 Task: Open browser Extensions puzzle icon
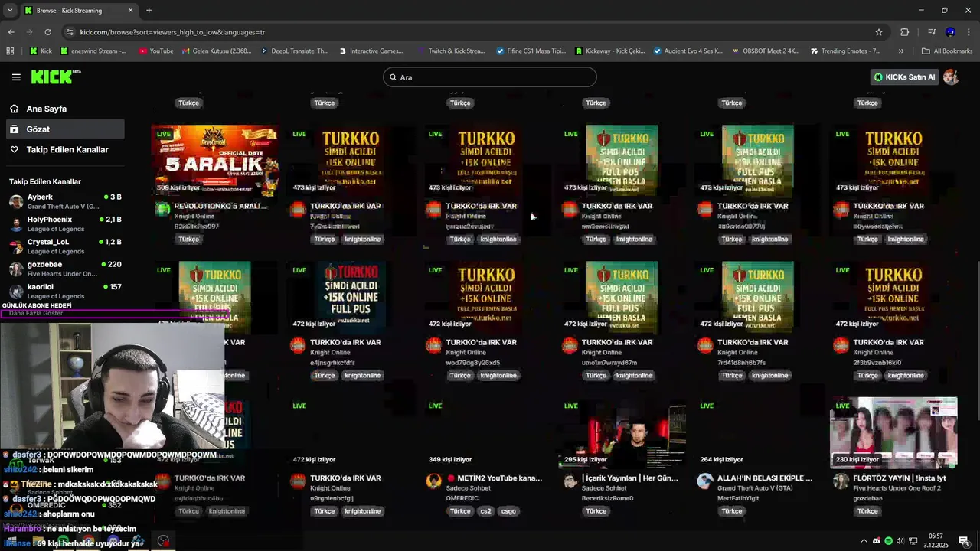[x=905, y=32]
